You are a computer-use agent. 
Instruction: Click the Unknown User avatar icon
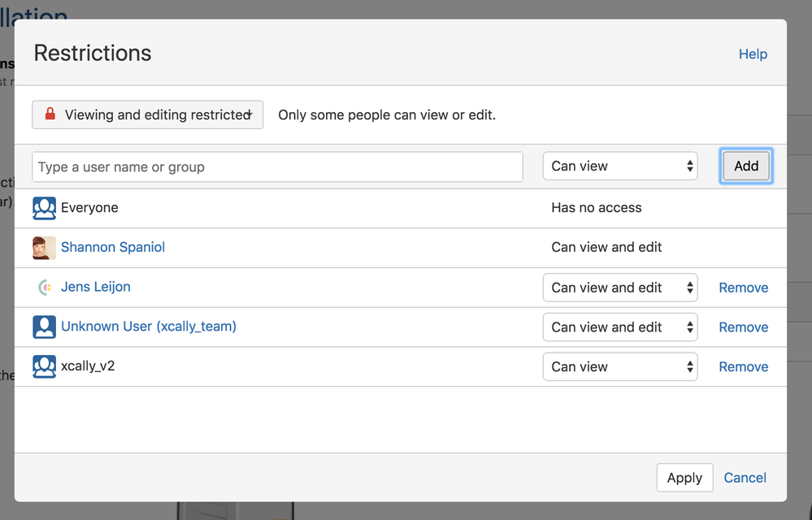click(x=44, y=327)
